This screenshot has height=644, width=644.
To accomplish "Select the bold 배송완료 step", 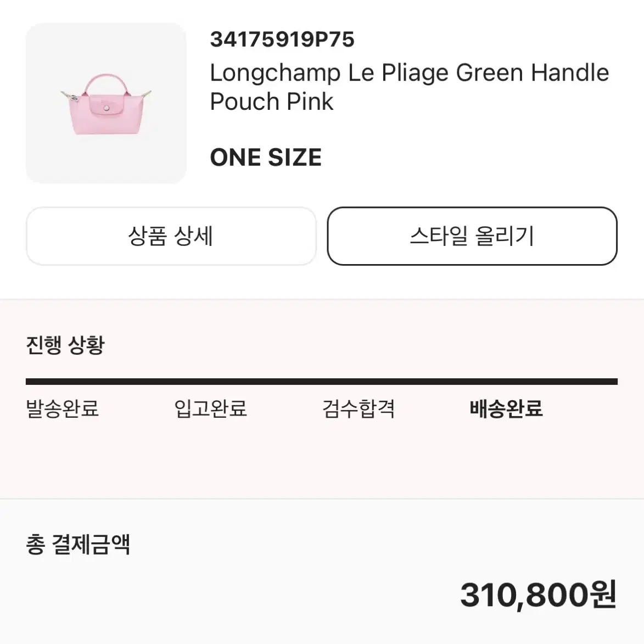I will (506, 408).
